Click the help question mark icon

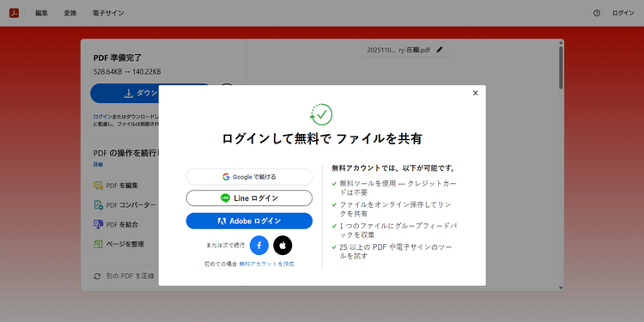click(597, 13)
